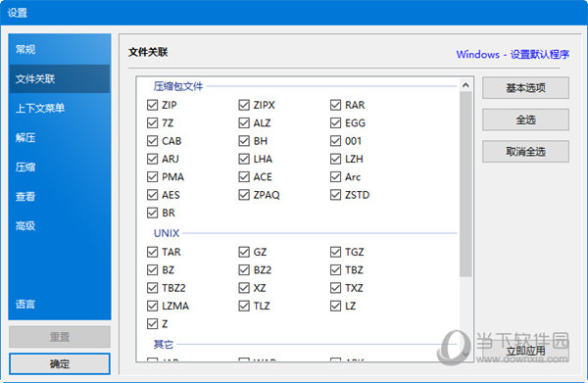
Task: Toggle the GZ checkbox
Action: coord(244,252)
